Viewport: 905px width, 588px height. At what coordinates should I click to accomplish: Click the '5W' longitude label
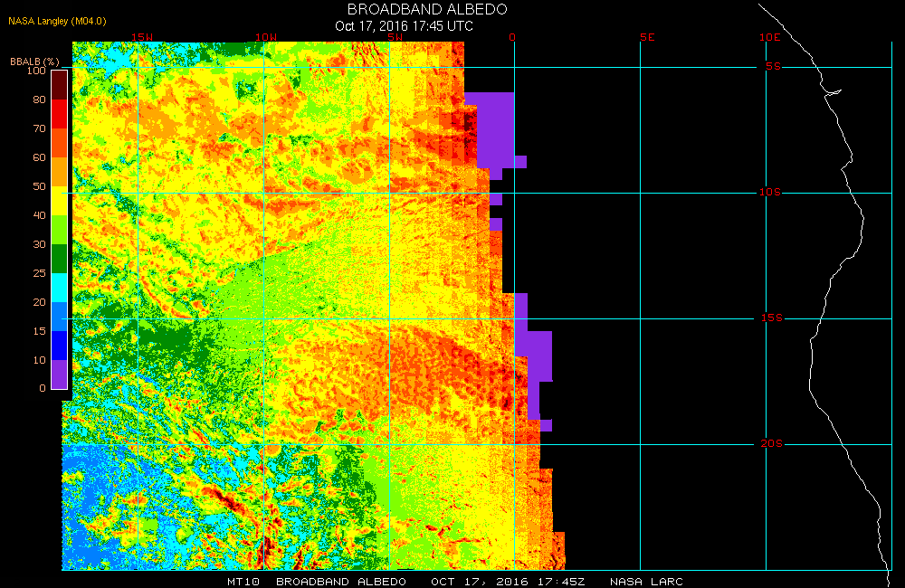coord(395,37)
